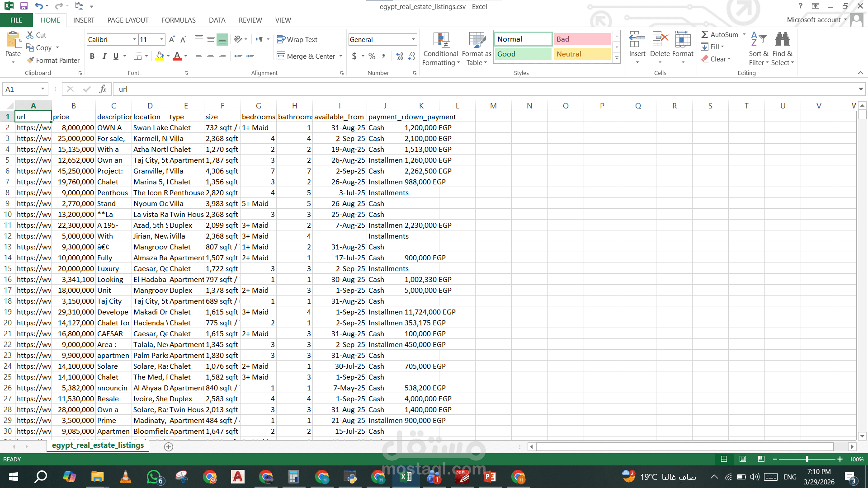868x488 pixels.
Task: Click Decrease Decimal icon
Action: 411,56
